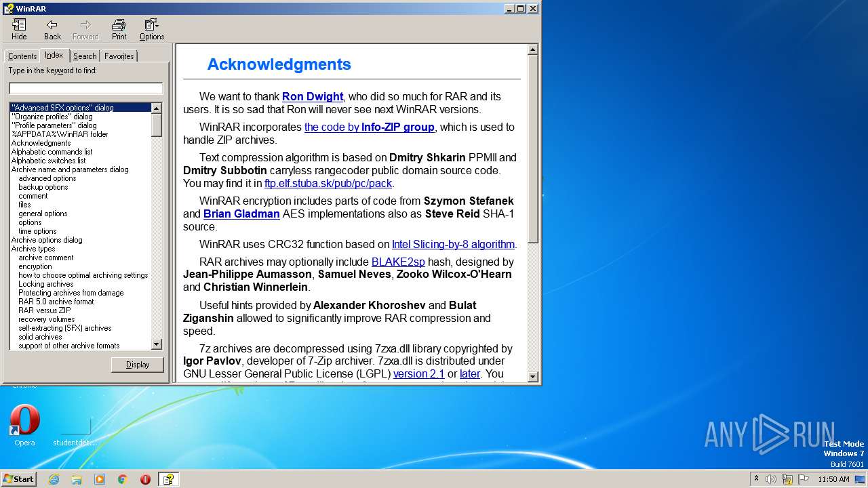868x488 pixels.
Task: Open ftp.elf.stuba.sk/pub/pc/pack link
Action: click(x=328, y=183)
